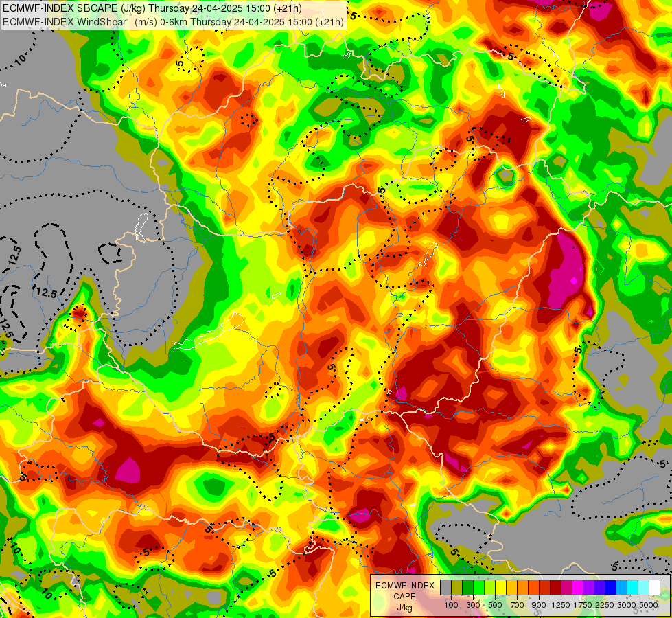Select the bright magenta legend swatch
The height and width of the screenshot is (618, 672).
point(578,587)
